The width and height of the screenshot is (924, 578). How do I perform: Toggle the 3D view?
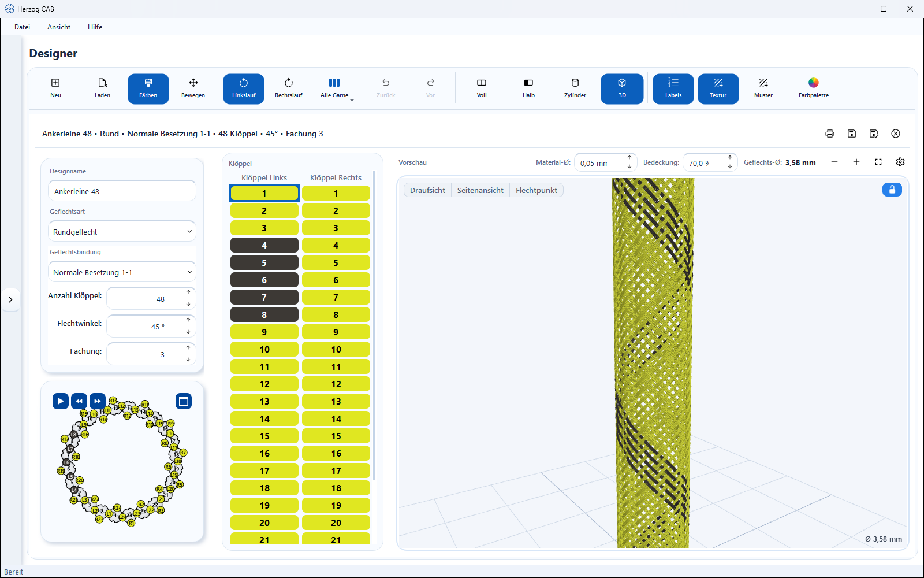(x=622, y=88)
